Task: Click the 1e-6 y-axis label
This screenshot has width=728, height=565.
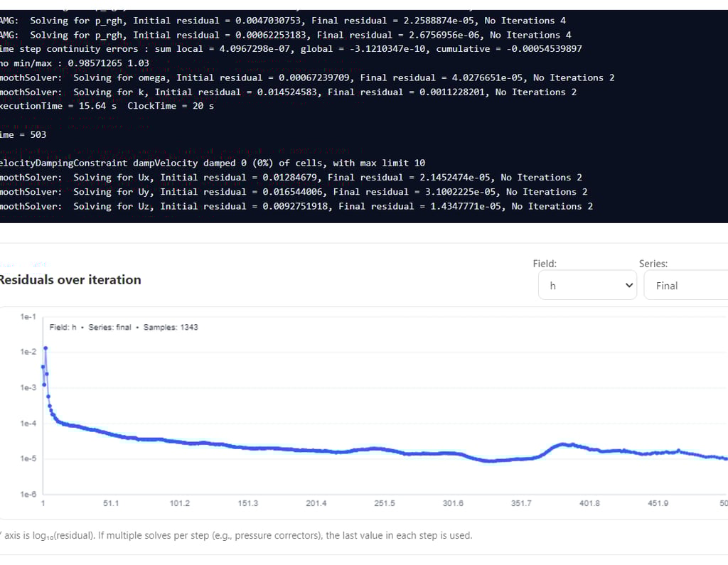Action: click(28, 494)
